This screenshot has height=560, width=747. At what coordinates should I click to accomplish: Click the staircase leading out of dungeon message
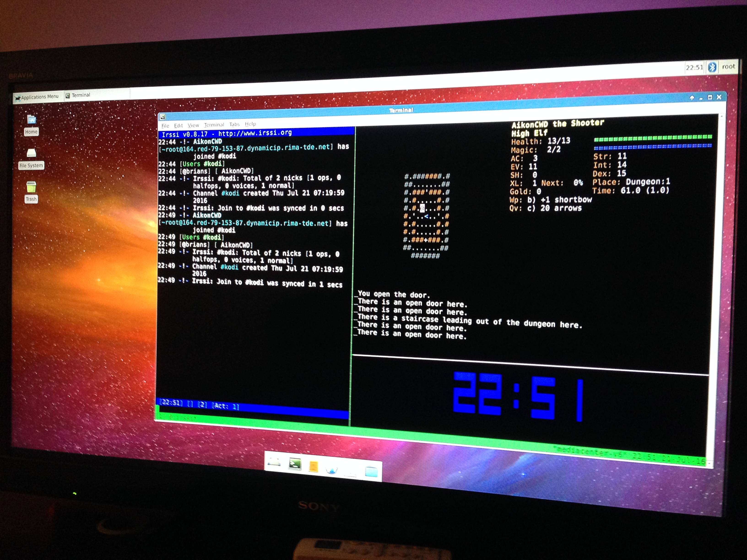[x=469, y=321]
